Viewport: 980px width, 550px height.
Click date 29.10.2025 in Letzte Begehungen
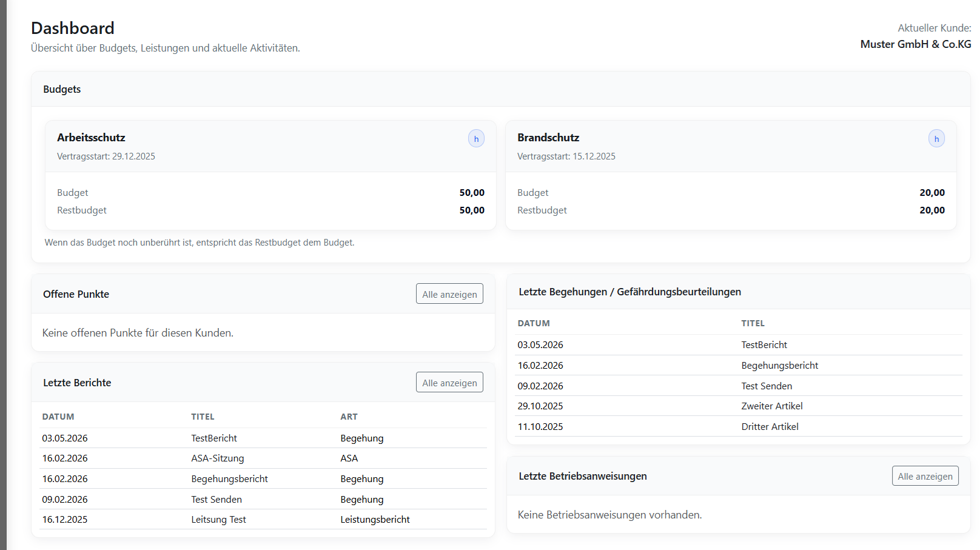[x=540, y=406]
